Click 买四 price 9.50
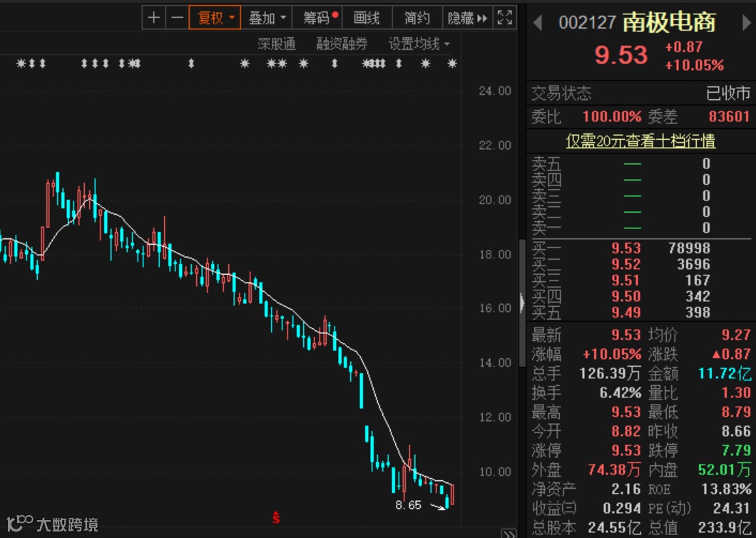This screenshot has height=538, width=756. click(x=625, y=296)
